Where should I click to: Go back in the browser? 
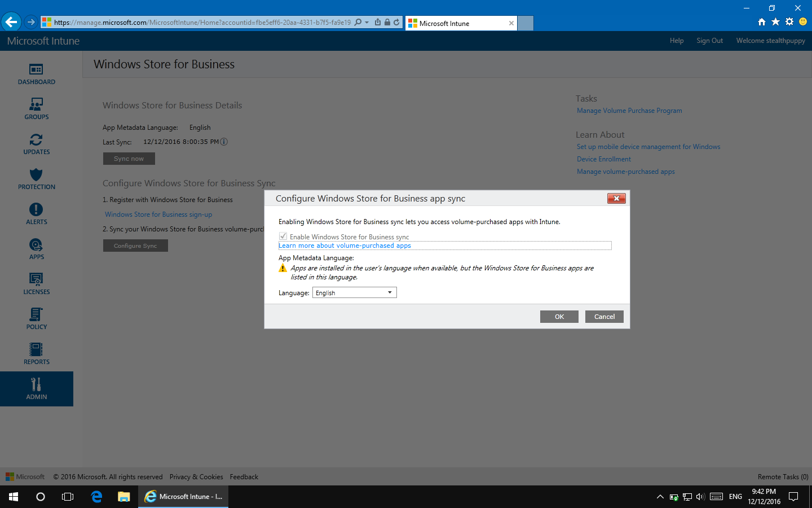(11, 22)
